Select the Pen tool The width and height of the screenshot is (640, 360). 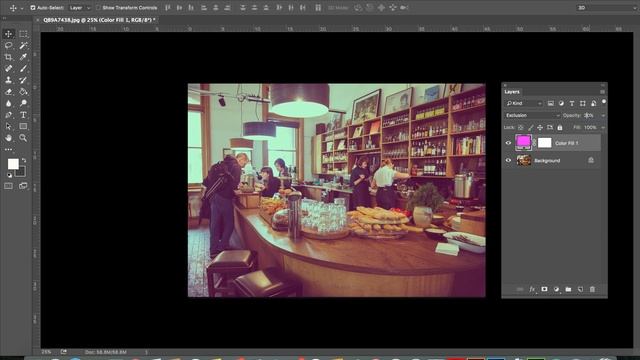(x=9, y=115)
